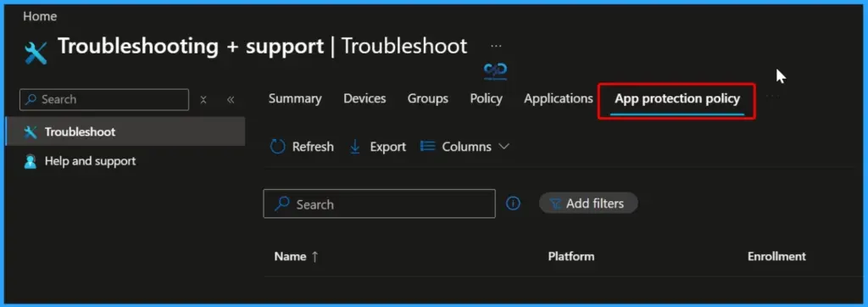
Task: Focus the policy list search field
Action: coord(379,204)
